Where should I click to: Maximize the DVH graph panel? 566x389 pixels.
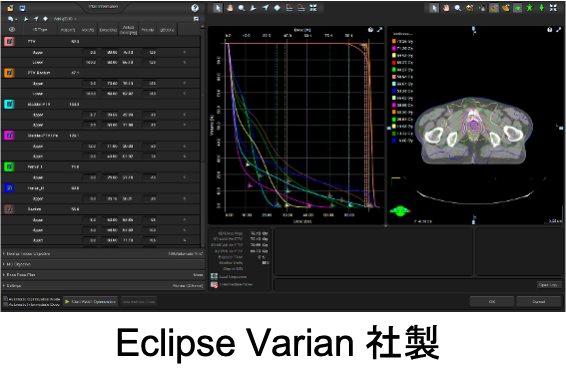pos(380,30)
